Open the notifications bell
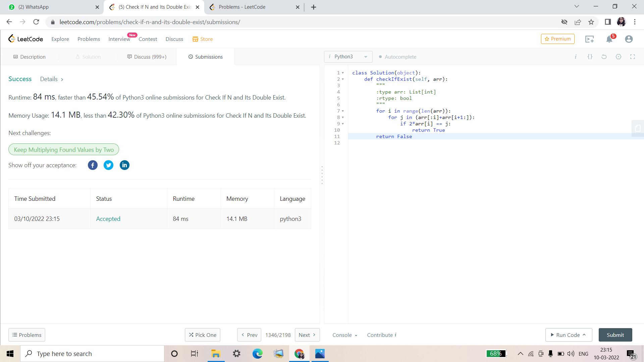Viewport: 644px width, 362px height. 609,39
